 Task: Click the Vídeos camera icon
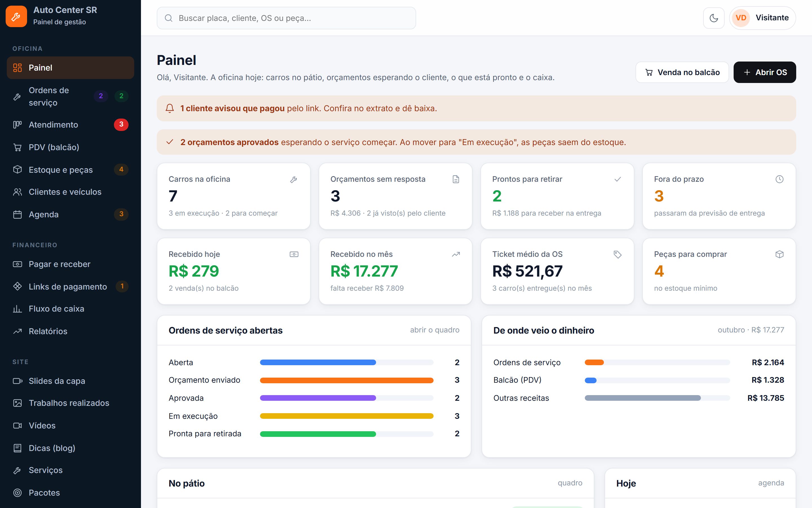click(17, 426)
